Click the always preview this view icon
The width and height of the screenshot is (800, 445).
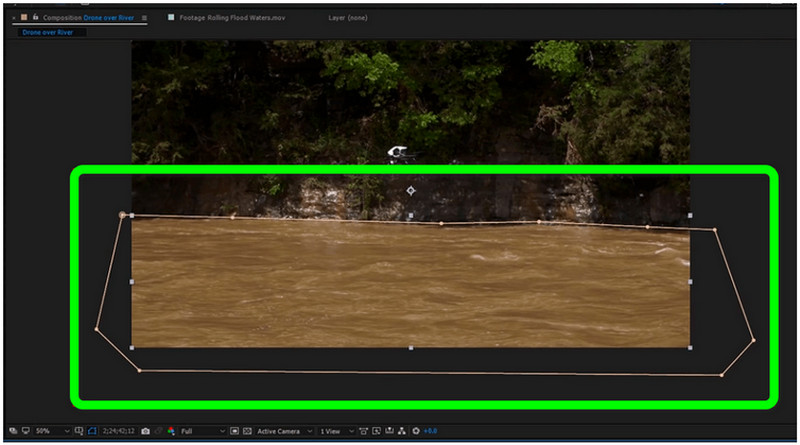pos(13,431)
